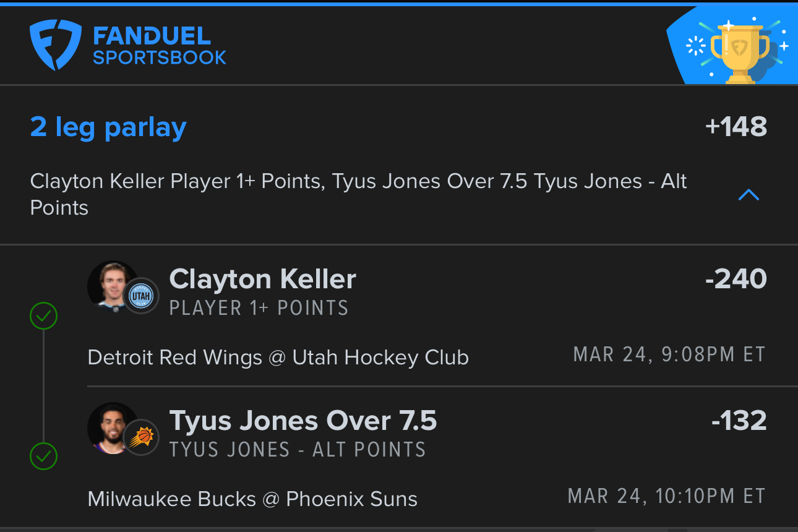This screenshot has height=532, width=798.
Task: Click the FanDuel shield logo icon
Action: click(56, 45)
